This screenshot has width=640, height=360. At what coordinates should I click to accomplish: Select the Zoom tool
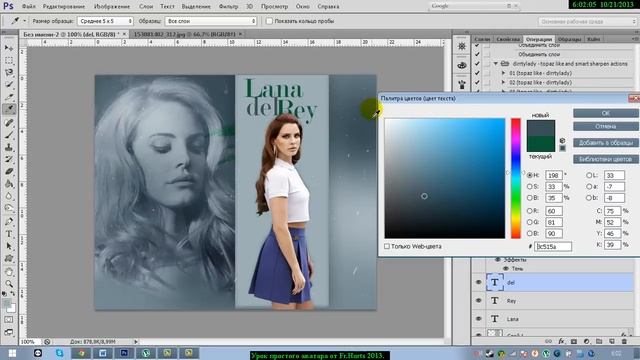9,284
